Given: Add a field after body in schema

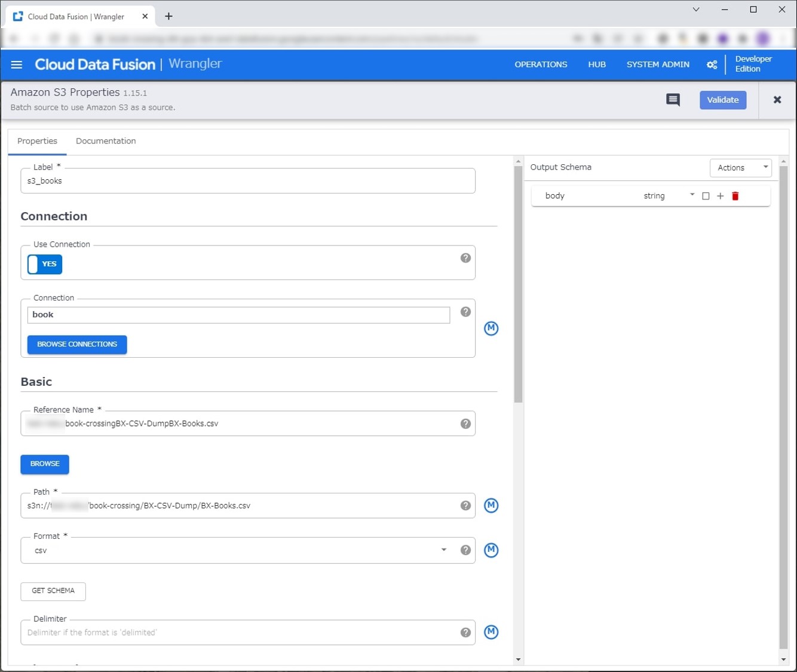Looking at the screenshot, I should (721, 196).
